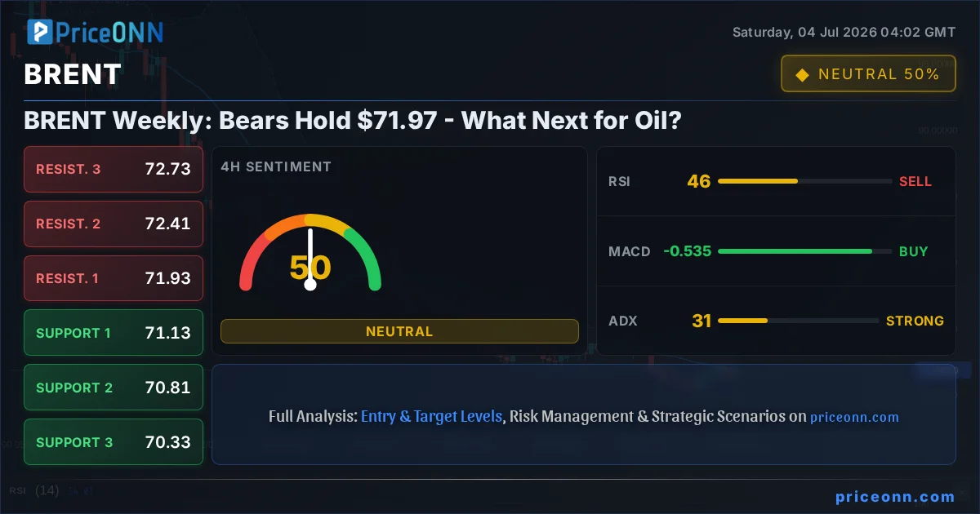Click the NEUTRAL 50% badge
The image size is (980, 514).
(x=868, y=73)
